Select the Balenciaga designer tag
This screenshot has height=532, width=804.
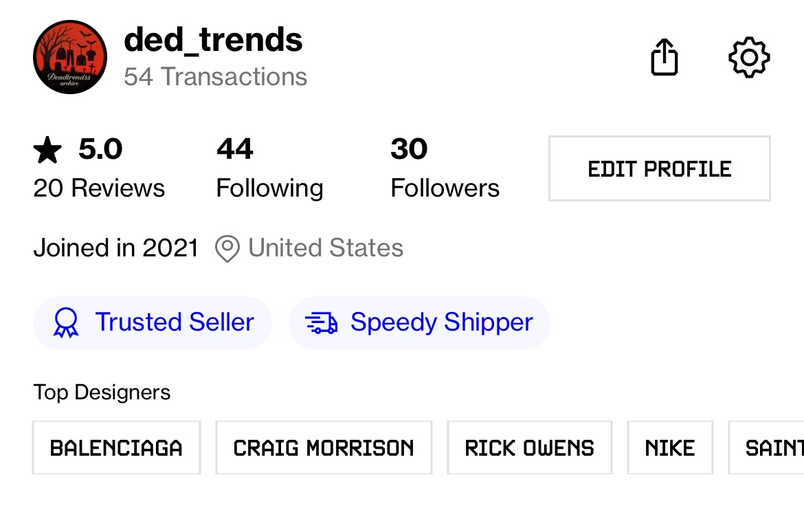pyautogui.click(x=116, y=448)
